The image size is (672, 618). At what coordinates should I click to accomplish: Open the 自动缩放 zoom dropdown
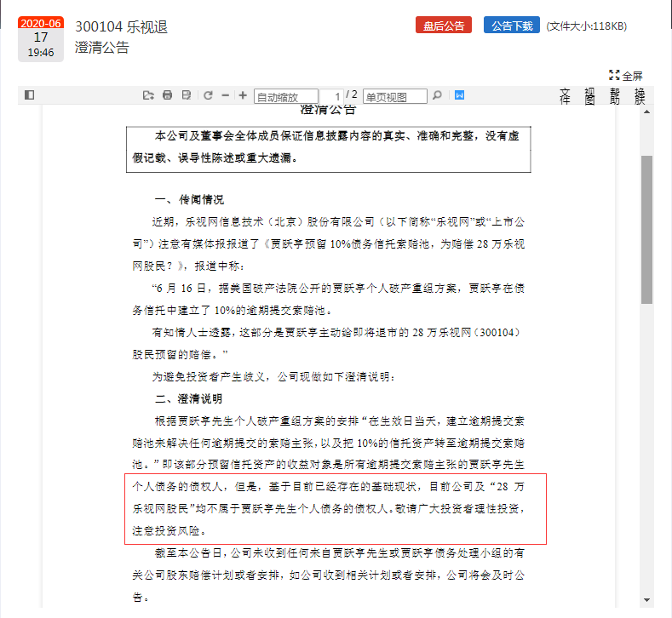pyautogui.click(x=286, y=96)
